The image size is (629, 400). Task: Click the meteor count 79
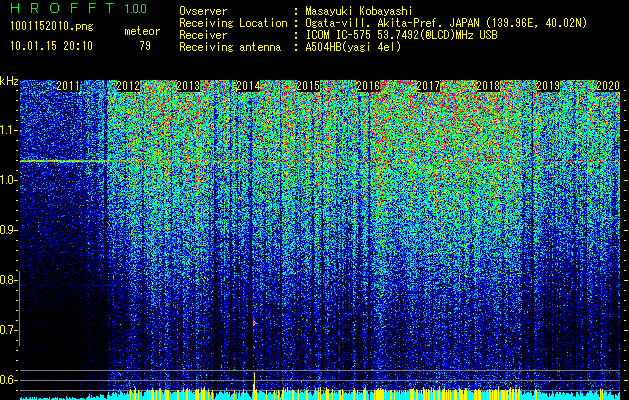tap(145, 46)
